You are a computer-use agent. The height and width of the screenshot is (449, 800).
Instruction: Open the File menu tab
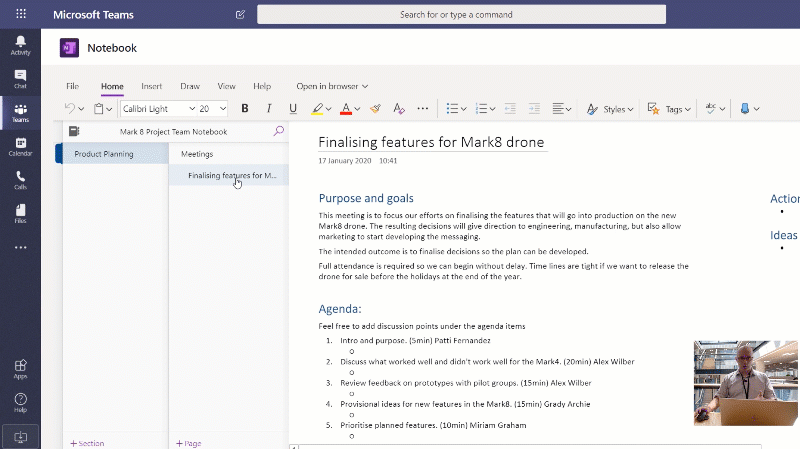72,86
